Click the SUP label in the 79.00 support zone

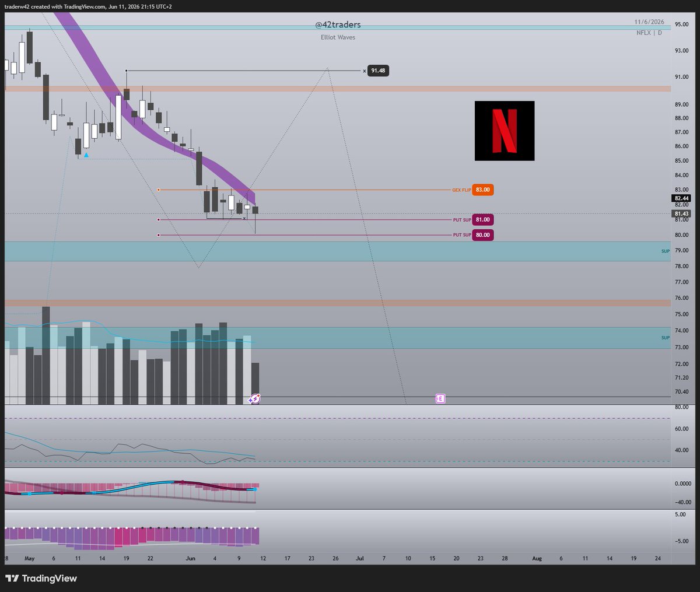tap(666, 251)
